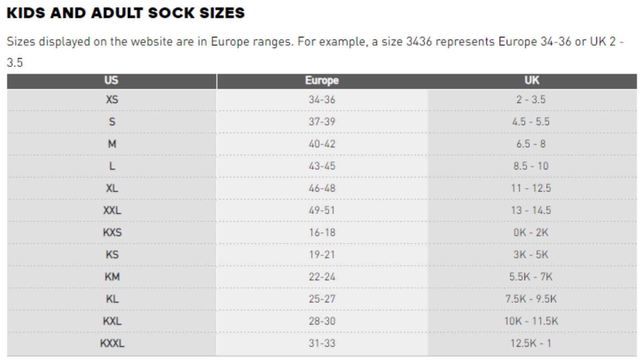Click the sizes description text mentioning 3436
This screenshot has width=644, height=362.
point(315,42)
